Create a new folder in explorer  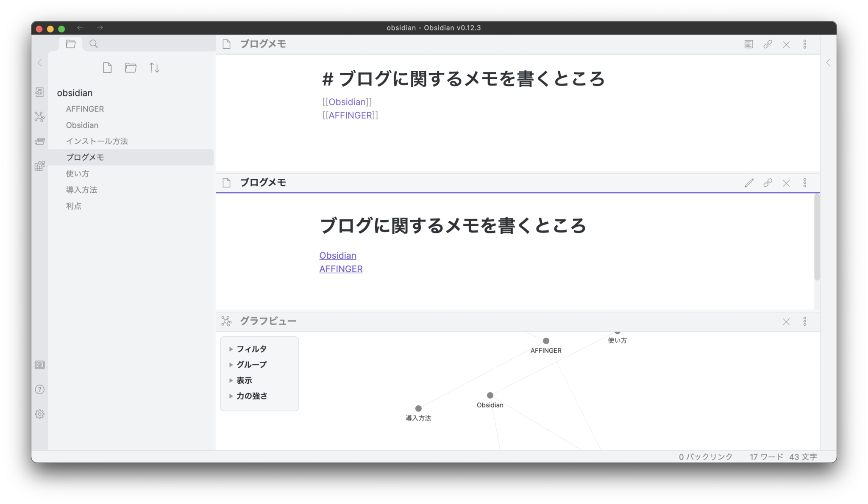pyautogui.click(x=131, y=68)
